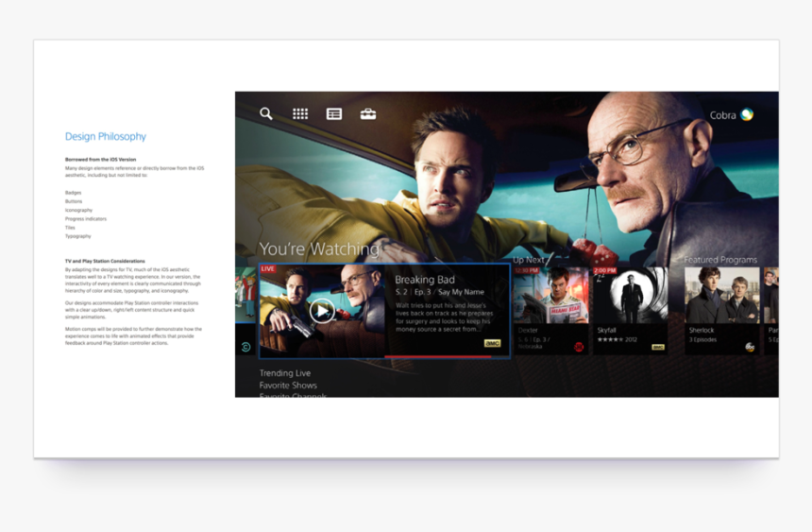Open the toolbox settings icon

(368, 113)
